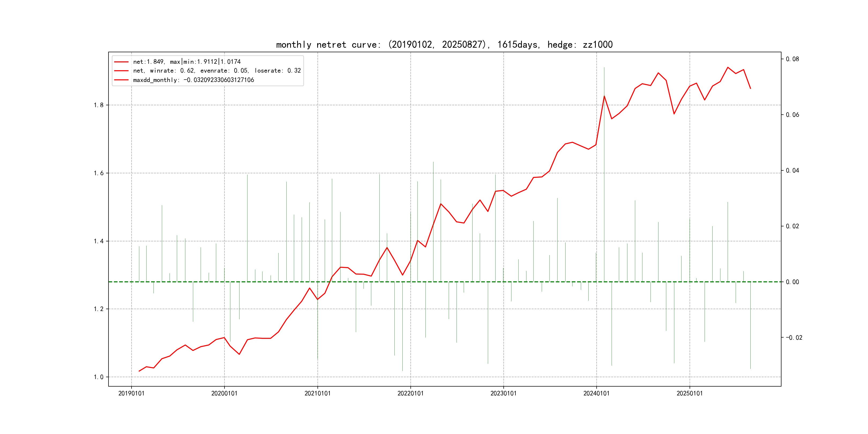Click red line swatch beside maxdd_monthly
The width and height of the screenshot is (868, 434).
click(121, 80)
